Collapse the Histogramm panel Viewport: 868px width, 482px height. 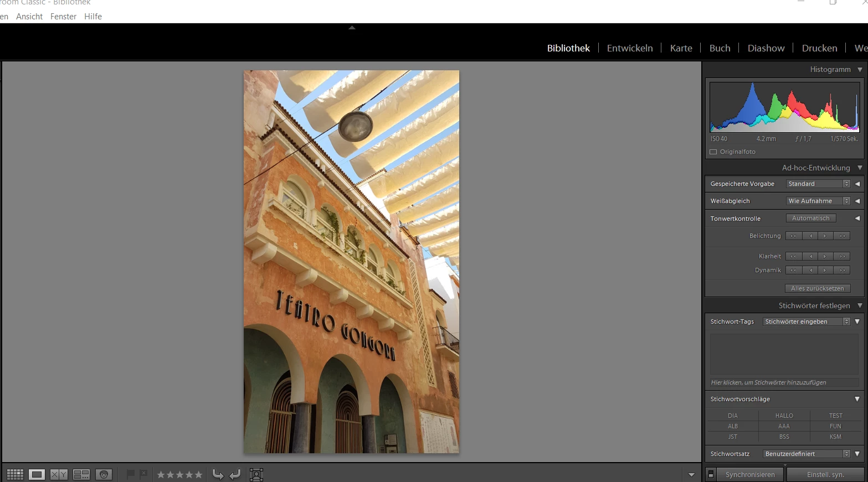tap(860, 70)
